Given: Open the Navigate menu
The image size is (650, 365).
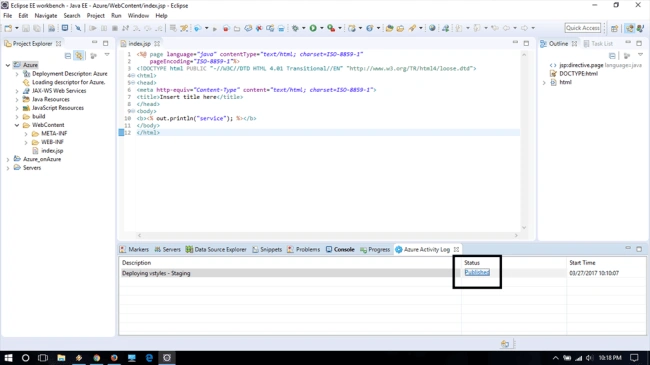Looking at the screenshot, I should coord(46,16).
